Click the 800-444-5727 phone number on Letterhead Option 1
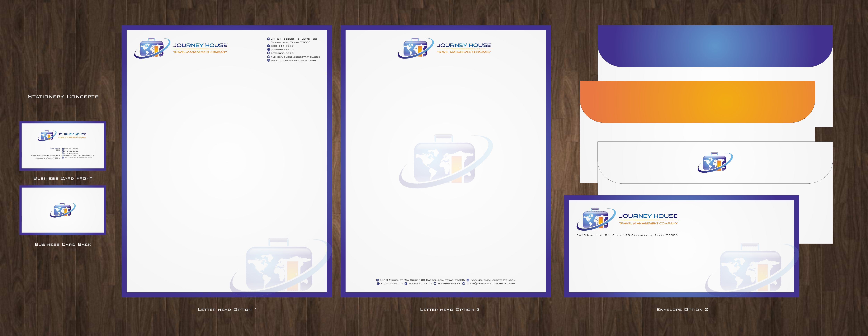The image size is (868, 336). tap(282, 46)
